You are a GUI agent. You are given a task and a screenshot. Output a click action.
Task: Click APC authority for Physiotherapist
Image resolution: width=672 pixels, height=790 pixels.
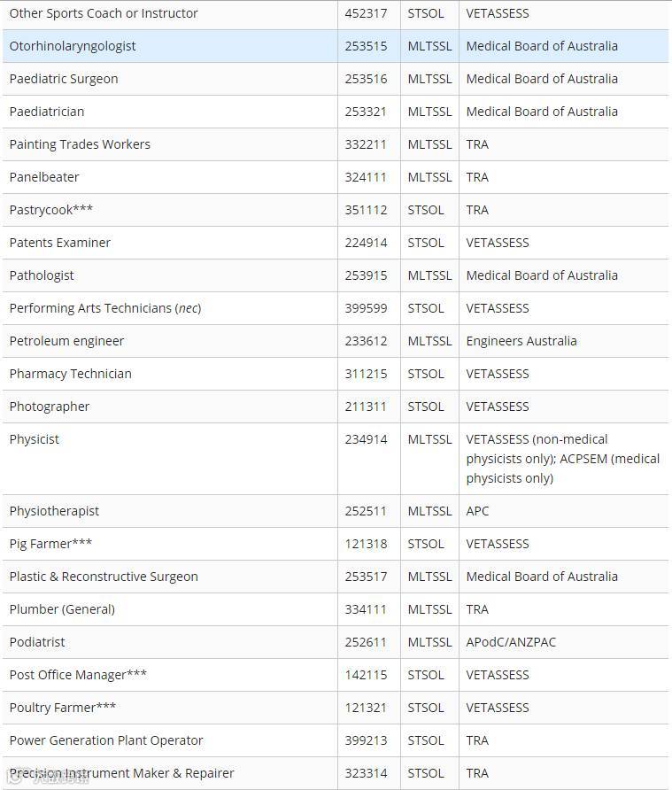coord(477,511)
